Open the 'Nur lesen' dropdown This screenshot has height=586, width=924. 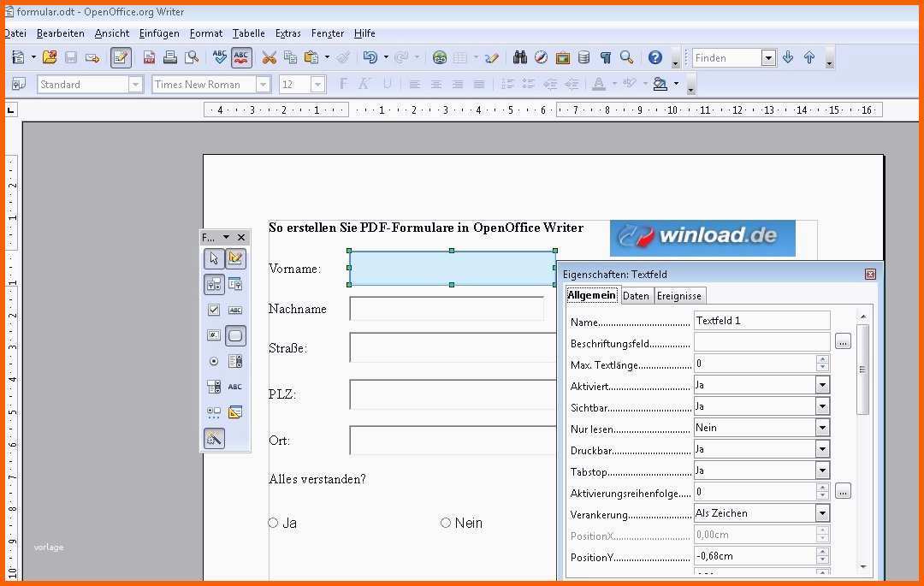[x=822, y=428]
